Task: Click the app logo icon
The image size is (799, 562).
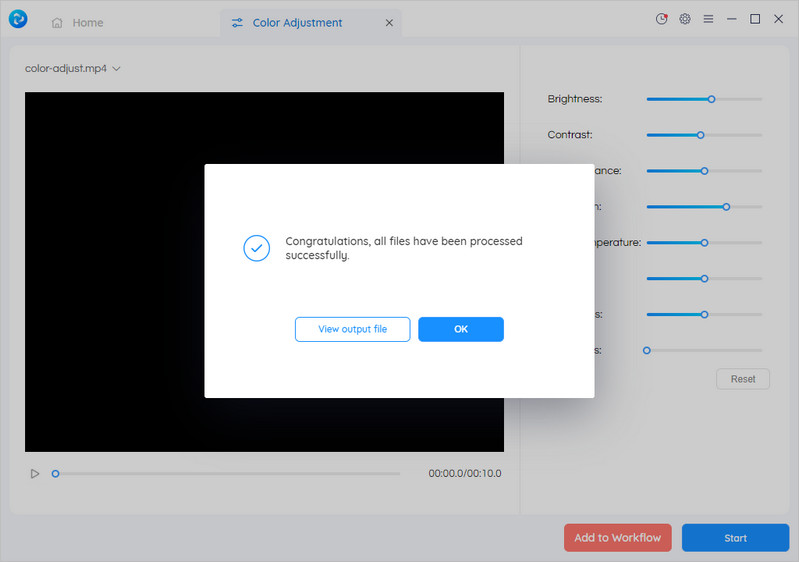Action: point(18,19)
